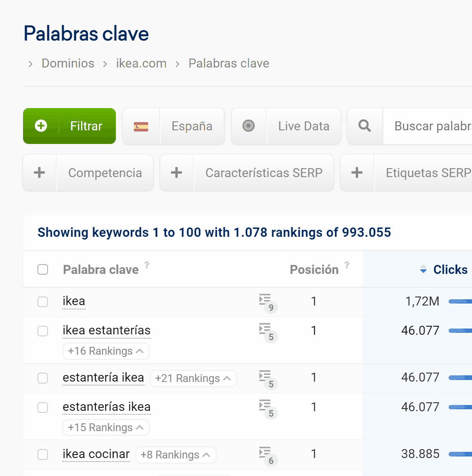The width and height of the screenshot is (472, 476).
Task: Check the box for ikea keyword
Action: pyautogui.click(x=43, y=302)
